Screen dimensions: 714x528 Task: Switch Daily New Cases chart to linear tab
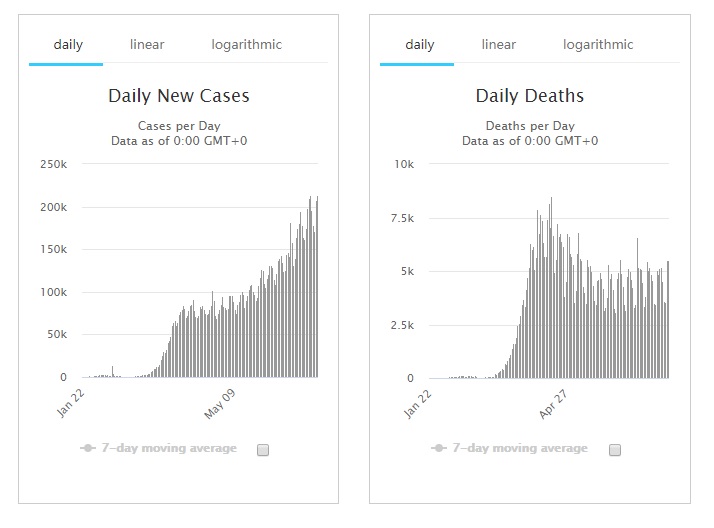pyautogui.click(x=147, y=44)
